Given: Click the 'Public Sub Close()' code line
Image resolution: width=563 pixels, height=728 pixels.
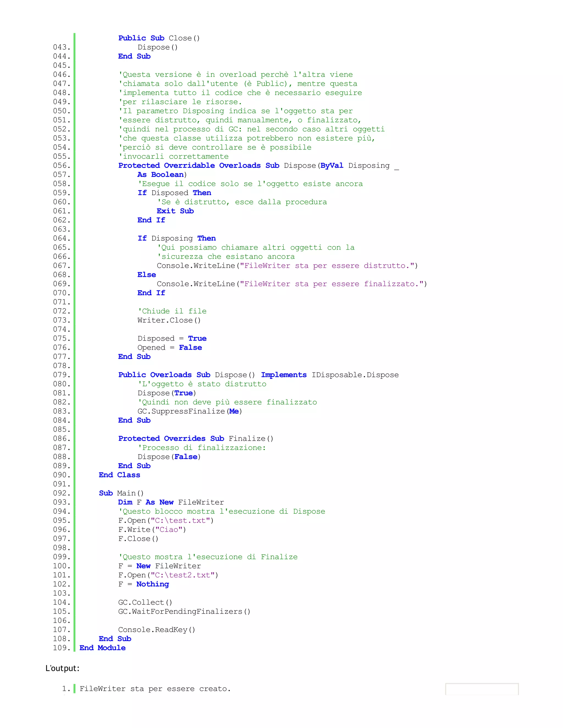Looking at the screenshot, I should pos(159,38).
